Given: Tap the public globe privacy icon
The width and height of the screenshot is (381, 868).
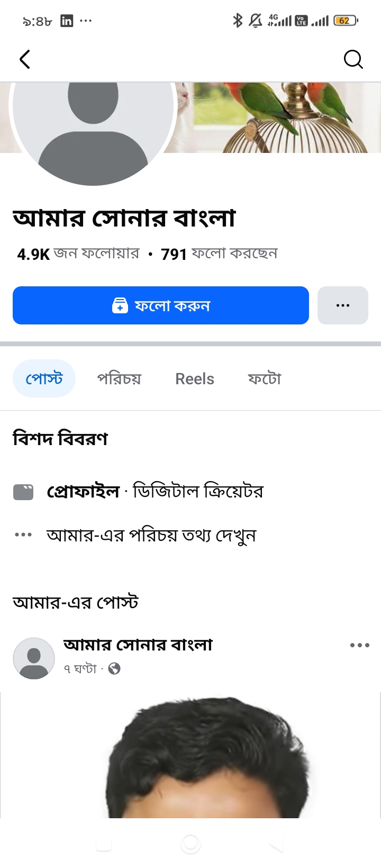Looking at the screenshot, I should (114, 669).
